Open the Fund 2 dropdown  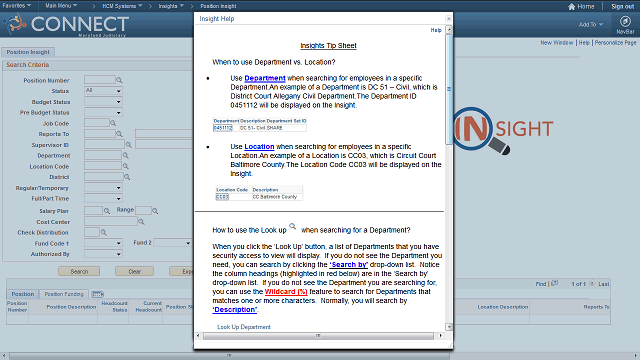(172, 243)
